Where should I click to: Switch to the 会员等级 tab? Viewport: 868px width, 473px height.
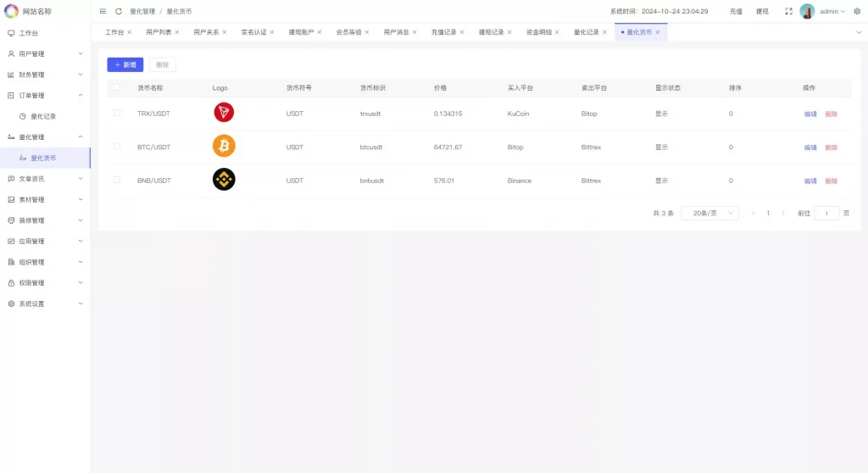pyautogui.click(x=348, y=32)
